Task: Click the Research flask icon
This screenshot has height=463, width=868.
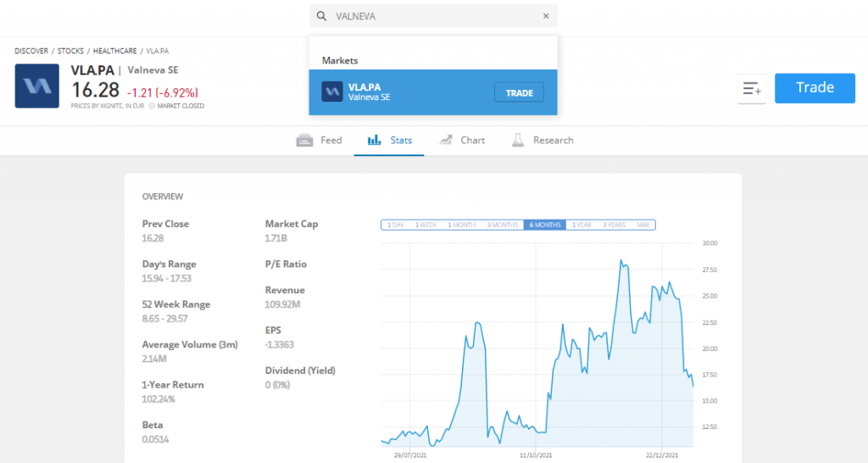Action: pos(518,140)
